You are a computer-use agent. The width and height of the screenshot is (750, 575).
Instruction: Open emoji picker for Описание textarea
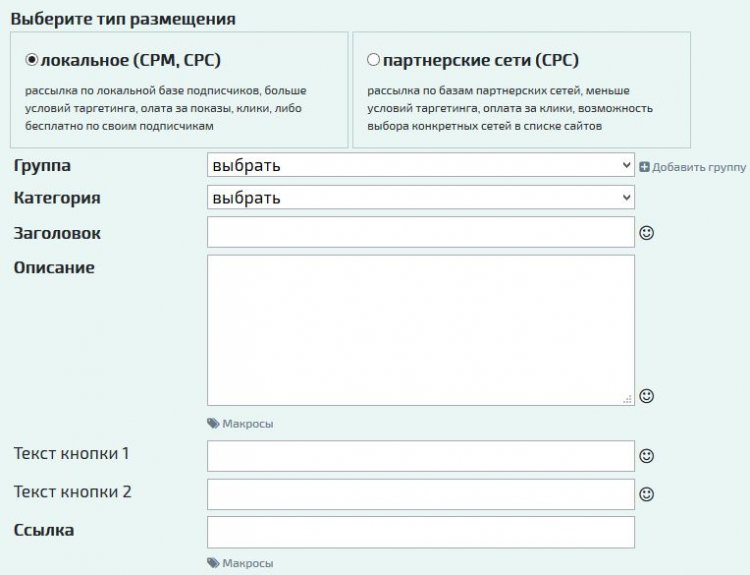tap(646, 396)
